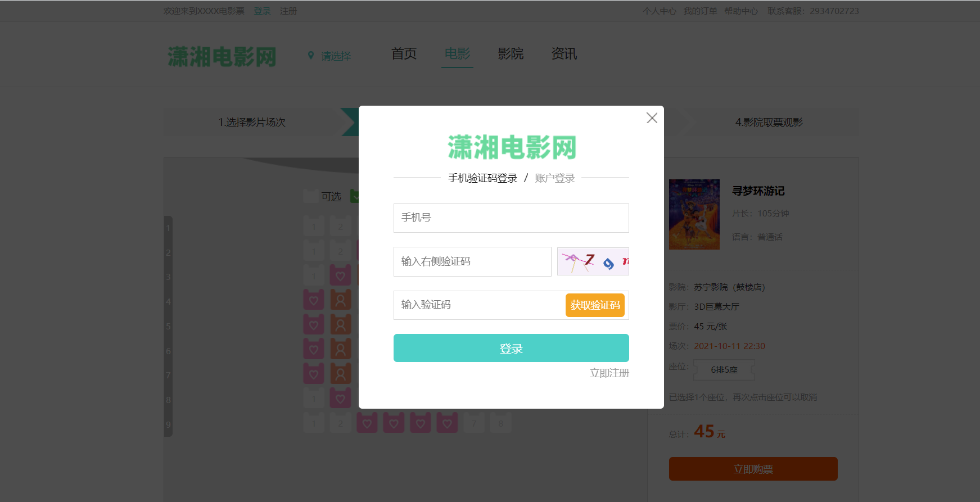Viewport: 980px width, 502px height.
Task: Click the showtime 2021-10-11 22:30
Action: [729, 346]
